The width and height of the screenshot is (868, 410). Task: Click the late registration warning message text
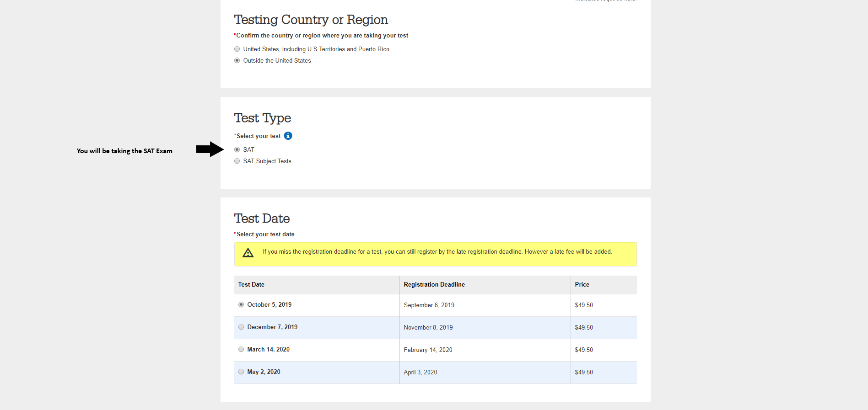pos(437,252)
